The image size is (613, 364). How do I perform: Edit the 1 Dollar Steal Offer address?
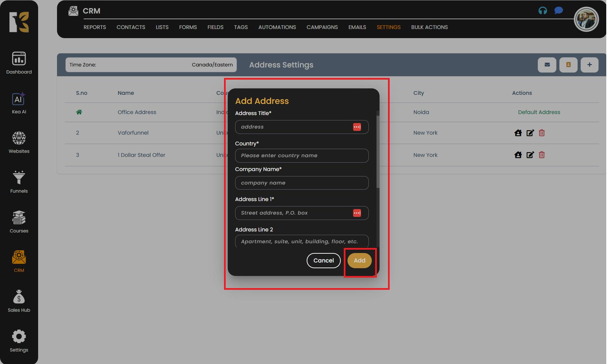[x=530, y=155]
